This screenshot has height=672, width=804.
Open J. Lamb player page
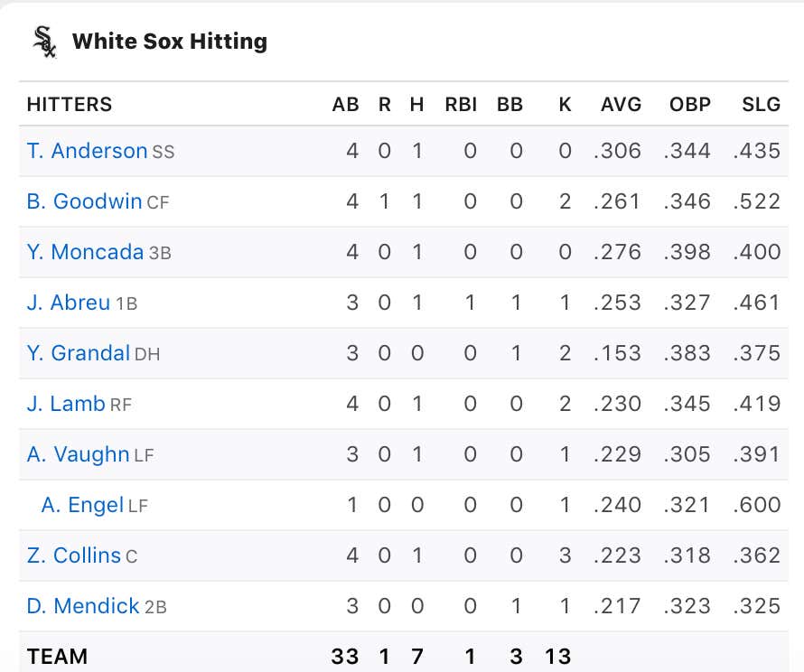66,404
